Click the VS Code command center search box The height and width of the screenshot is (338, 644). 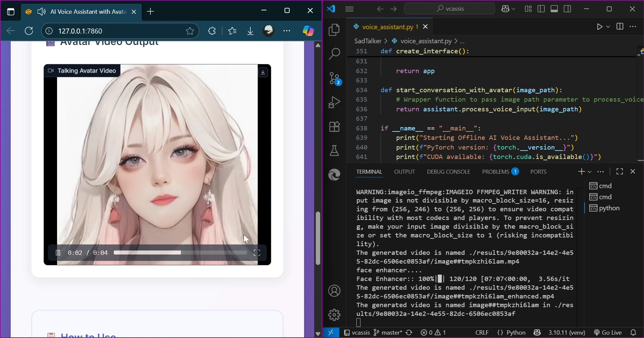pos(450,9)
